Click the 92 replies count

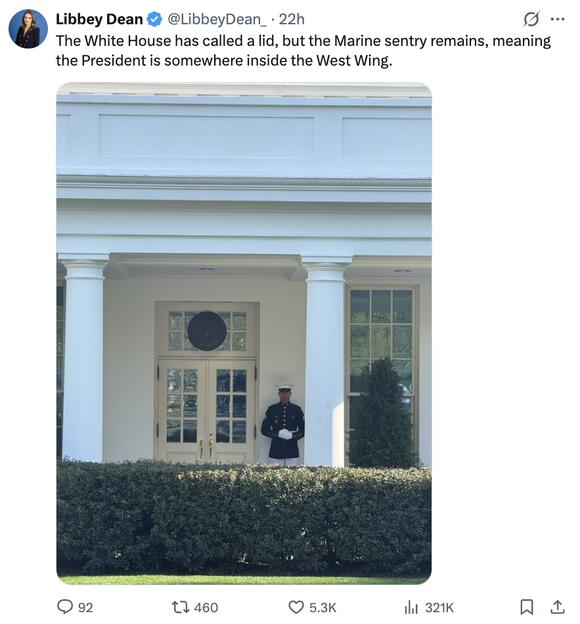[86, 608]
